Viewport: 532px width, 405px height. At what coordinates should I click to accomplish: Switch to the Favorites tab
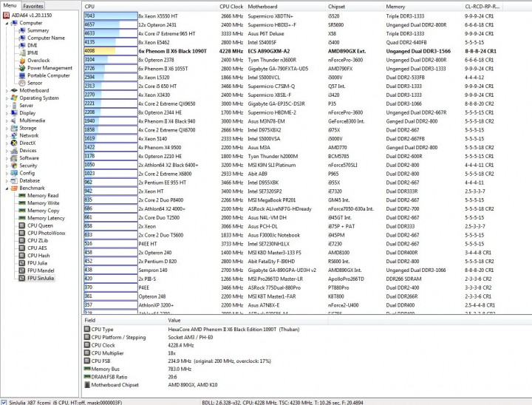tap(33, 6)
